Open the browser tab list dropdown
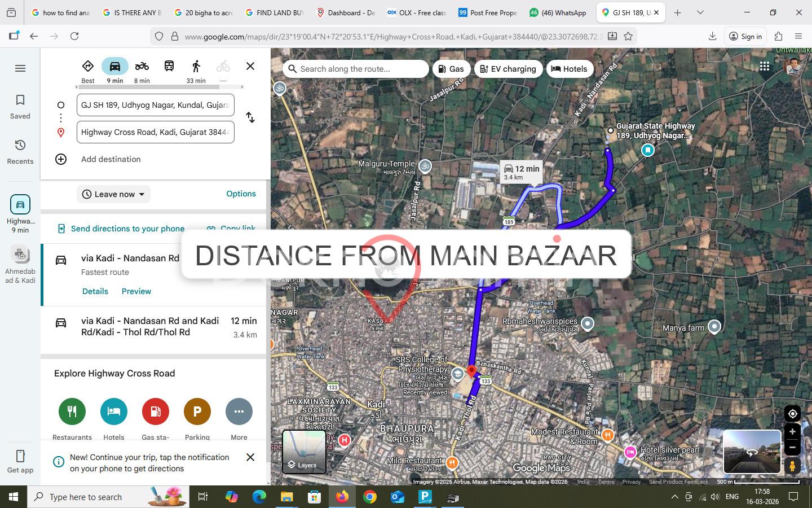 point(700,12)
